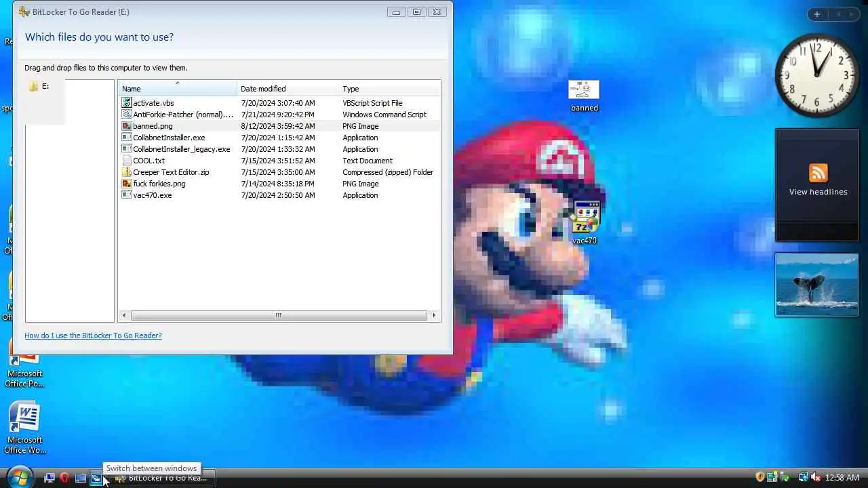The height and width of the screenshot is (488, 868).
Task: Click 'Application' type in vac470.exe row
Action: tap(360, 195)
